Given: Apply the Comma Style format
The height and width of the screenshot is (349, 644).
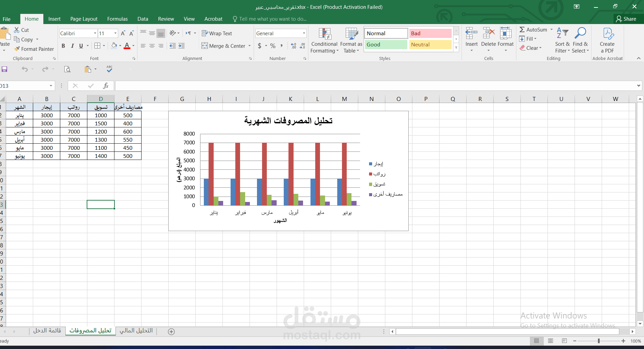Looking at the screenshot, I should [x=281, y=46].
